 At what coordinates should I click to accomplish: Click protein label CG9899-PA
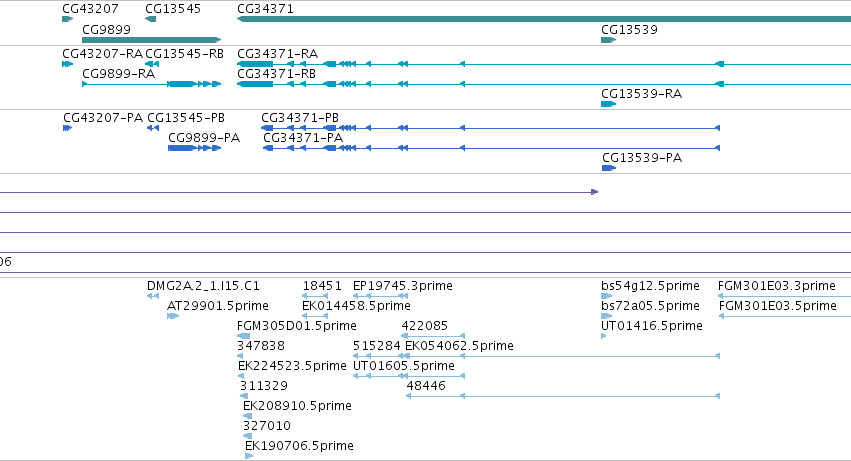click(204, 137)
